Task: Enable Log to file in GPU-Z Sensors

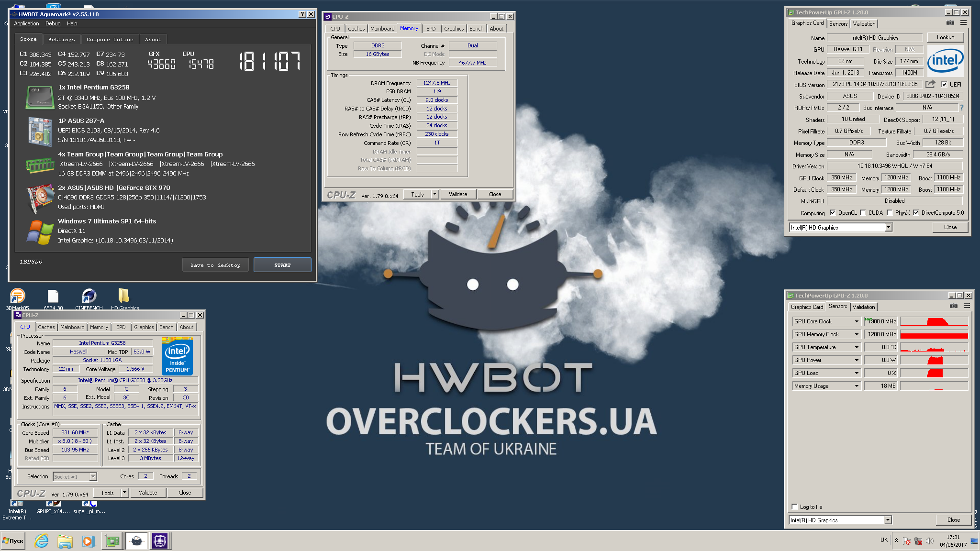Action: pyautogui.click(x=794, y=507)
